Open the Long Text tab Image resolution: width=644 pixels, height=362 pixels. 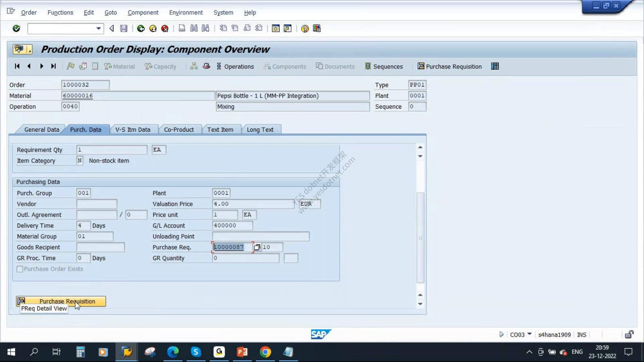coord(260,130)
